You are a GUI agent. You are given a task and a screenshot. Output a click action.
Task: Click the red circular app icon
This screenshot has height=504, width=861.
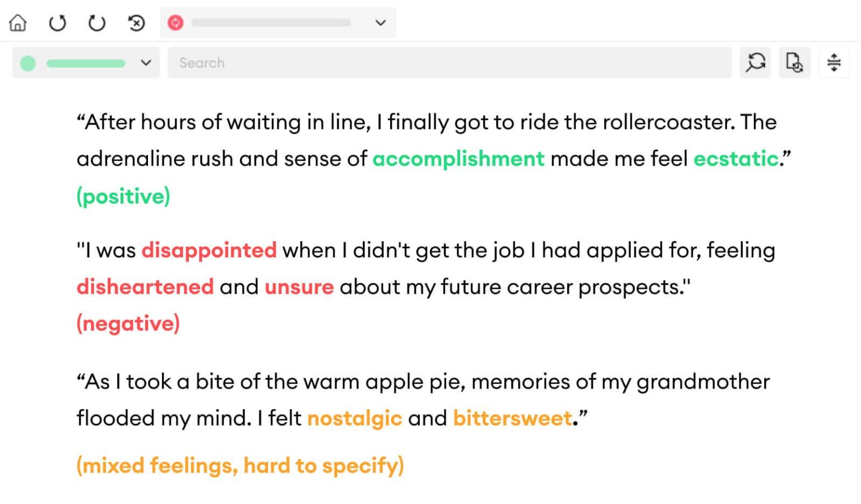(x=175, y=23)
